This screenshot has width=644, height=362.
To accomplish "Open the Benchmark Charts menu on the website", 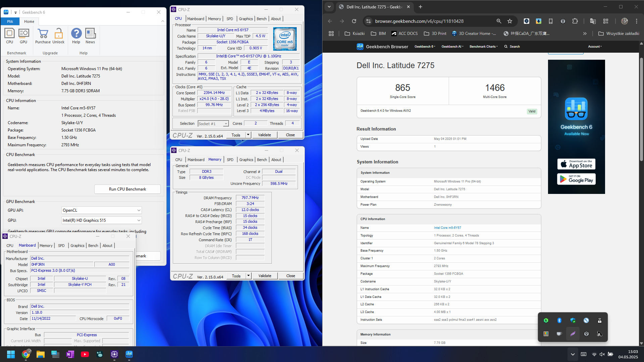I will coord(483,47).
